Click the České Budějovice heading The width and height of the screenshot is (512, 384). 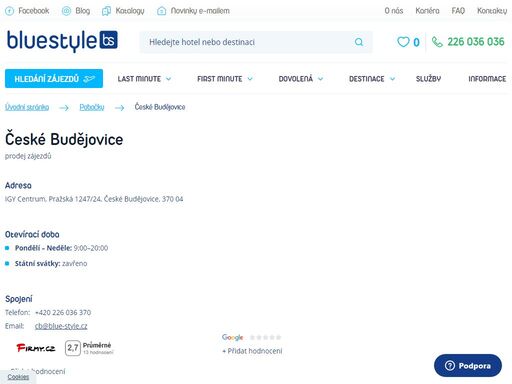64,139
